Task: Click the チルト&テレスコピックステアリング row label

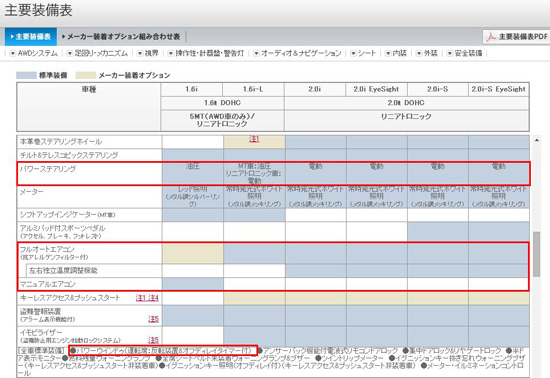Action: pyautogui.click(x=69, y=155)
